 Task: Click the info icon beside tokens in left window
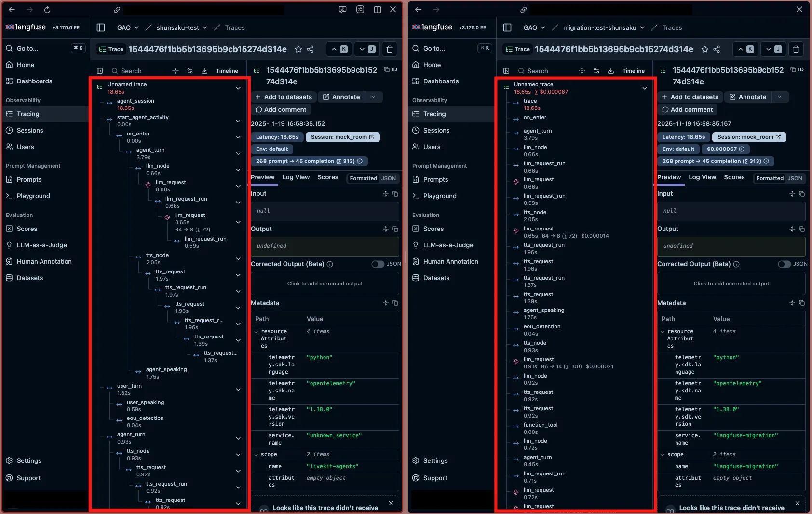[x=360, y=161]
